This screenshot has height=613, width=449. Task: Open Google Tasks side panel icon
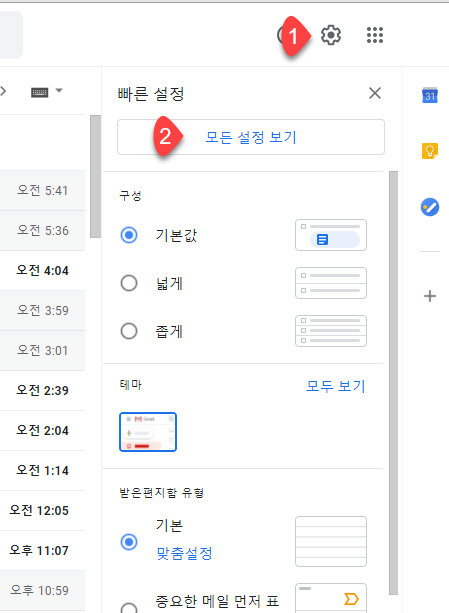[430, 207]
